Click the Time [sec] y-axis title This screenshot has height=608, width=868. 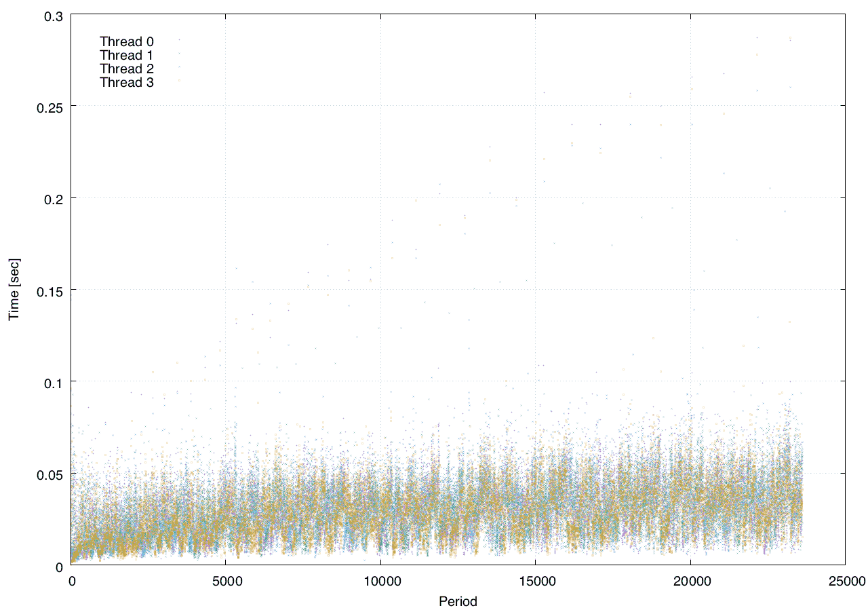coord(14,289)
